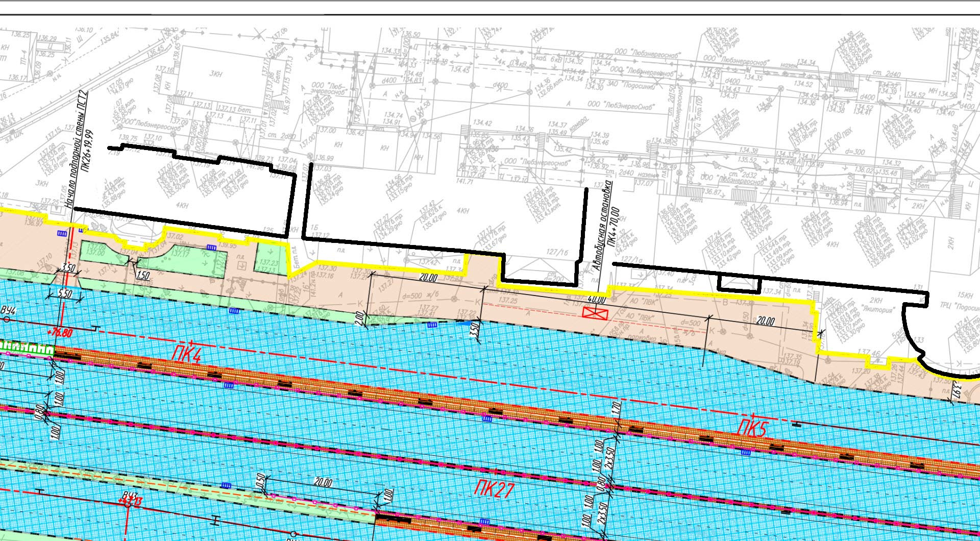Pick the 139.95 elevation mark
This screenshot has width=980, height=541.
tap(228, 245)
